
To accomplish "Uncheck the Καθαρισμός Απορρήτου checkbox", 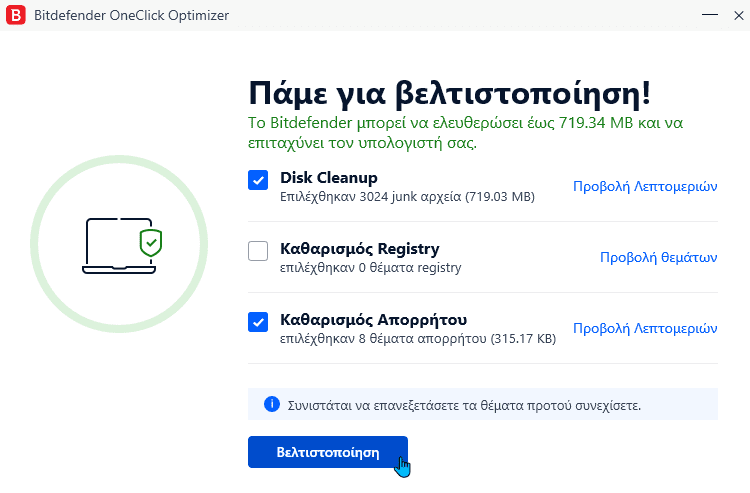I will 258,322.
